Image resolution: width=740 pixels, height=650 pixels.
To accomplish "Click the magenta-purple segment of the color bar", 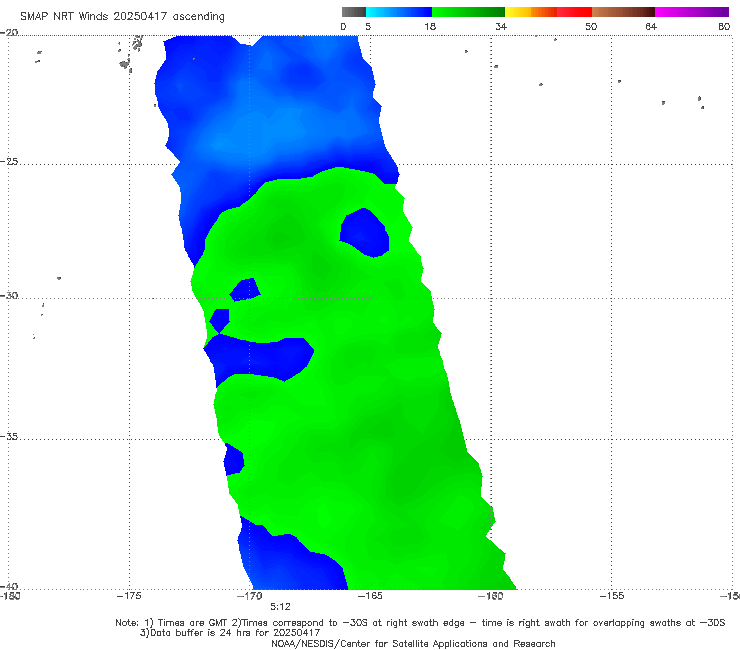I will click(x=692, y=12).
